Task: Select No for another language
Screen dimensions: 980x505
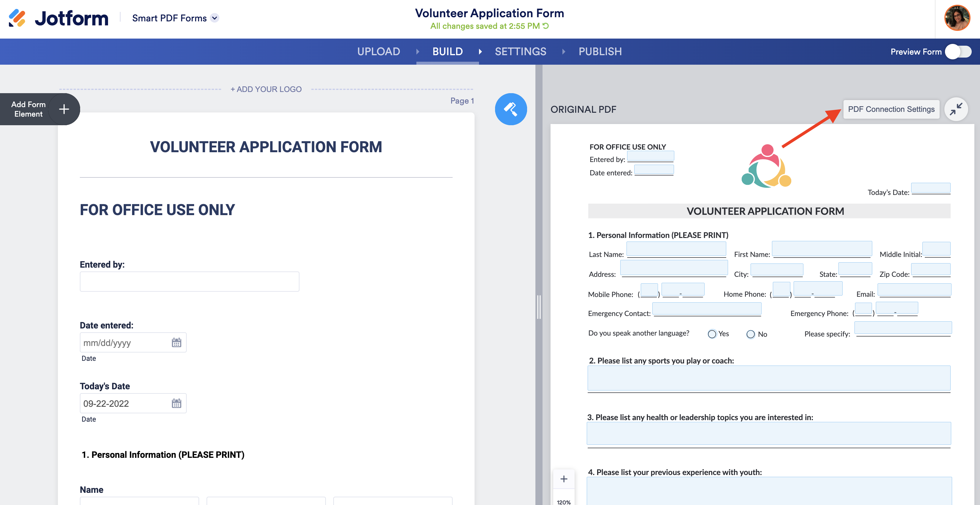Action: pos(750,334)
